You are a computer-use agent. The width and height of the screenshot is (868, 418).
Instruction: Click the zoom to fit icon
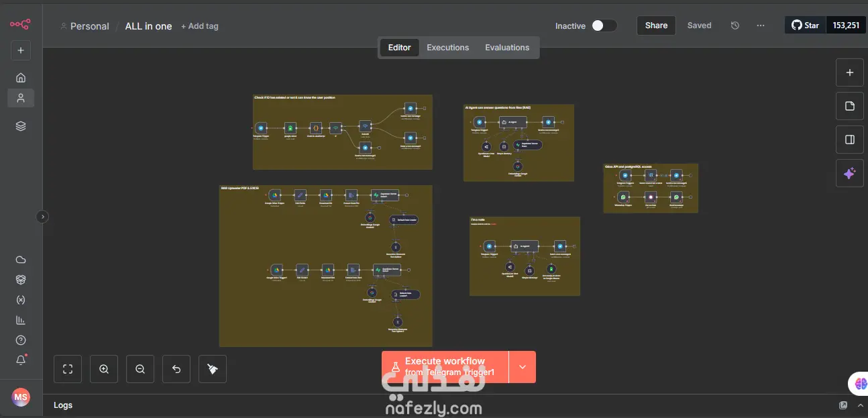[x=68, y=369]
